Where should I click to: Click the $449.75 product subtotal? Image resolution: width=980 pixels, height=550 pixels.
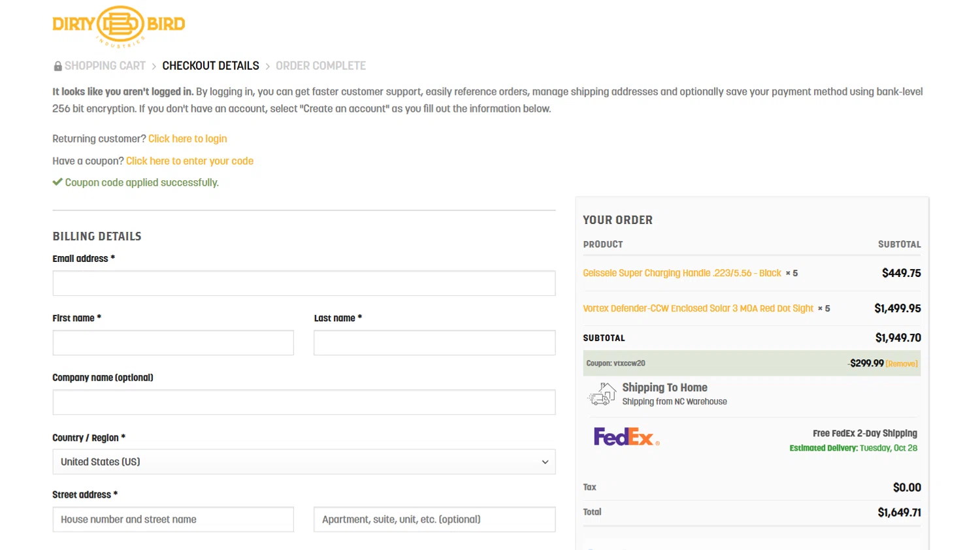coord(901,273)
